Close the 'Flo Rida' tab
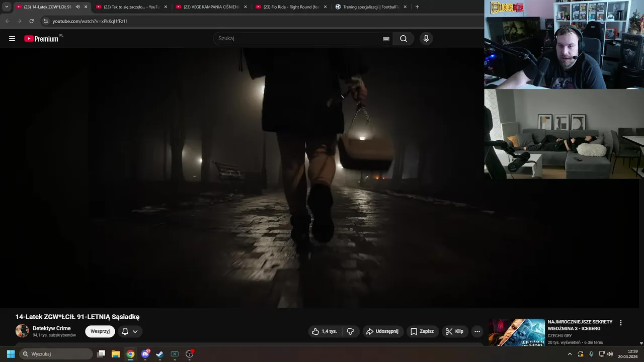The width and height of the screenshot is (644, 362). [x=325, y=7]
